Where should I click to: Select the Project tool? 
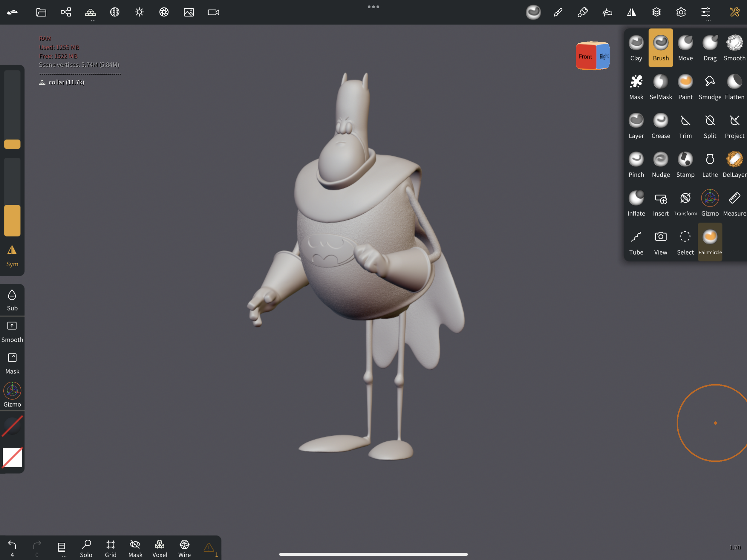pos(734,126)
